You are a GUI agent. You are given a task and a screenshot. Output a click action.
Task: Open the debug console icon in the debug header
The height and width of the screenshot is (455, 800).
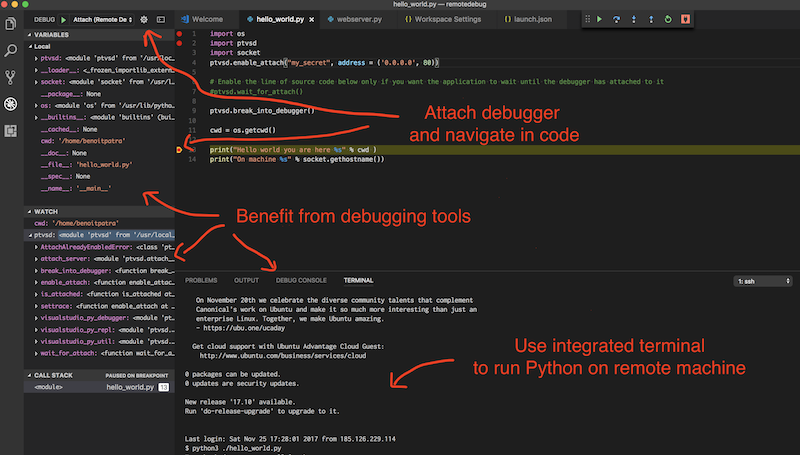[x=161, y=19]
